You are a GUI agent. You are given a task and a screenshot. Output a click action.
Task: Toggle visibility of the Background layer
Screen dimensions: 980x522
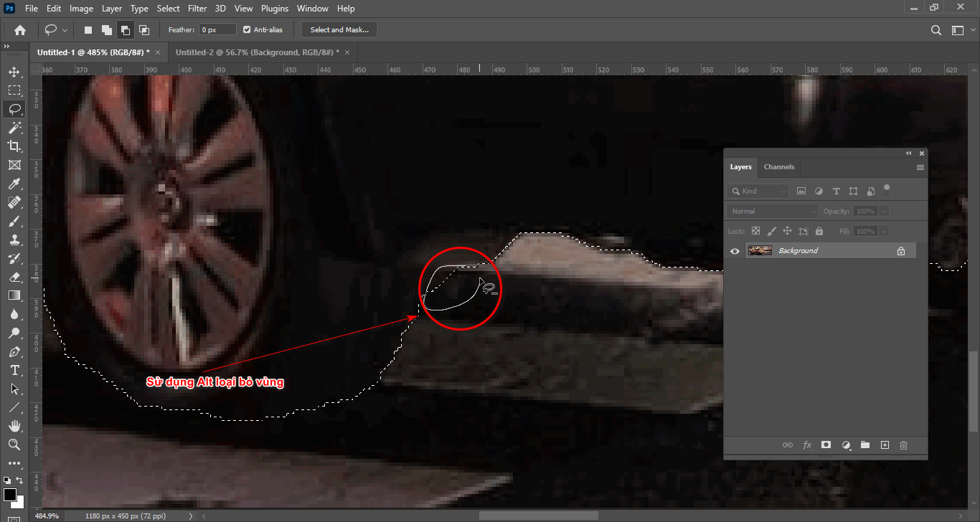pos(734,250)
